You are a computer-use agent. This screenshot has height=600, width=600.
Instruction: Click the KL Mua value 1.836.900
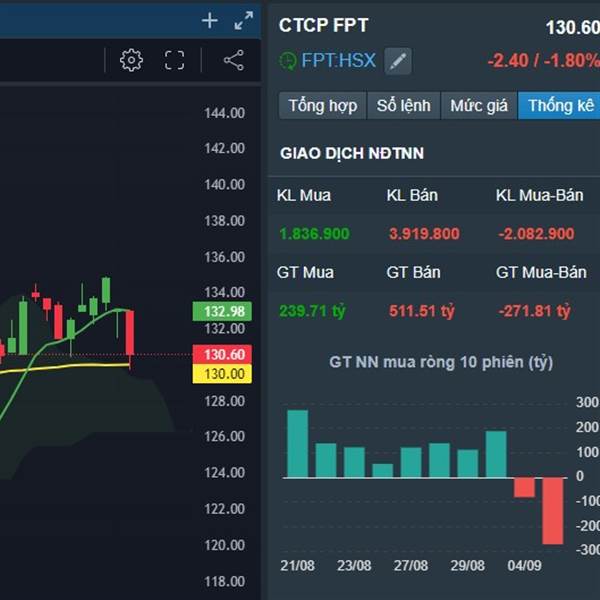tap(314, 234)
